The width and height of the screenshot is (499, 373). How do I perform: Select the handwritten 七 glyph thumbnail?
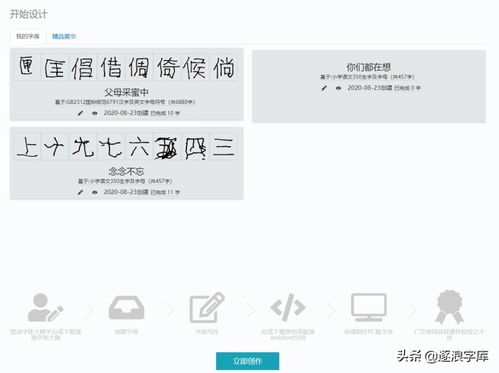click(x=111, y=147)
